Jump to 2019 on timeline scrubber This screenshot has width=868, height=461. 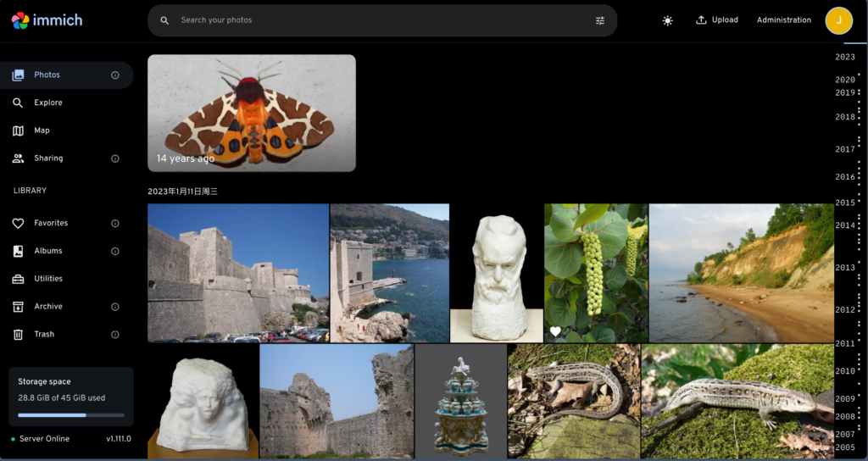tap(845, 92)
